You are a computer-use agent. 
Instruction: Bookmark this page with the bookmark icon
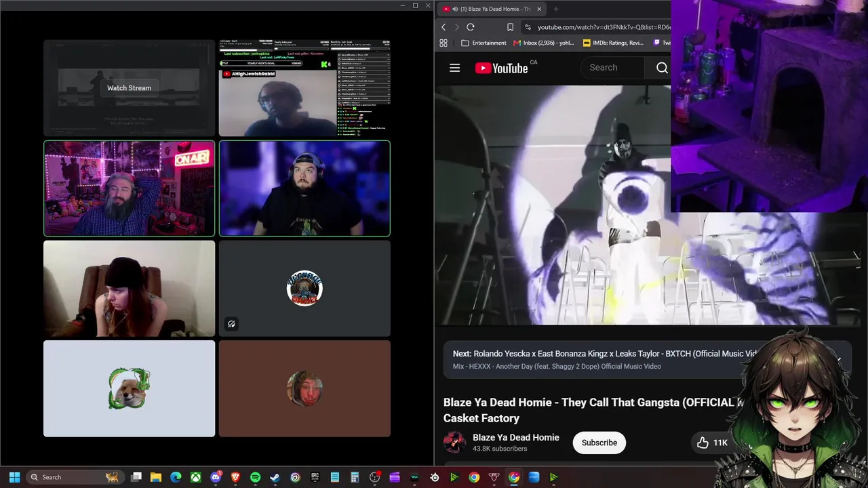tap(510, 27)
